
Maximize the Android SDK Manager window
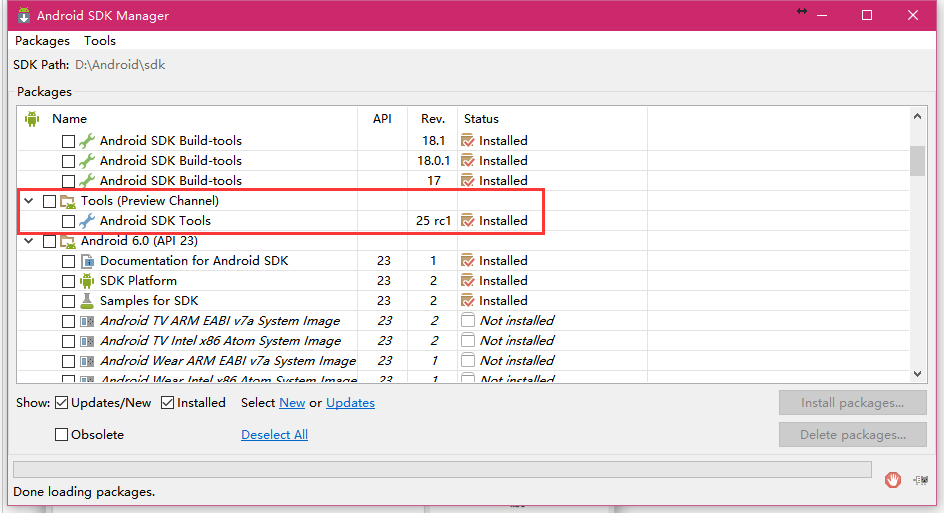pos(867,15)
